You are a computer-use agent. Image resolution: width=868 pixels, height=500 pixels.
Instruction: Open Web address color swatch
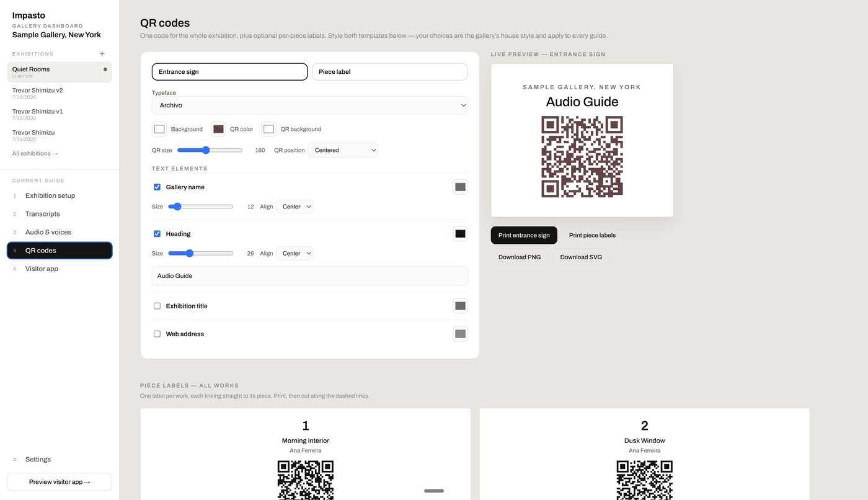point(460,334)
